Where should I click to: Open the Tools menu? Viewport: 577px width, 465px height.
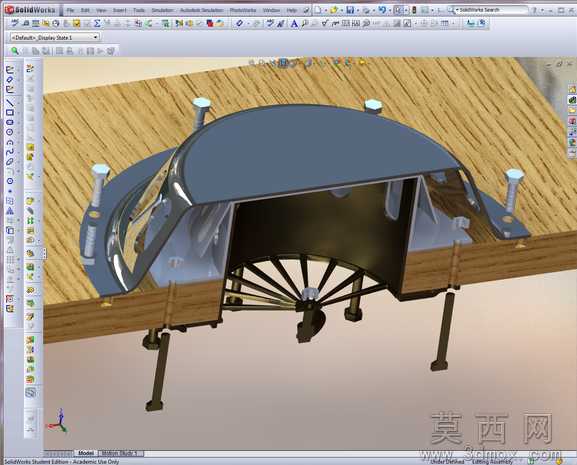pos(139,10)
